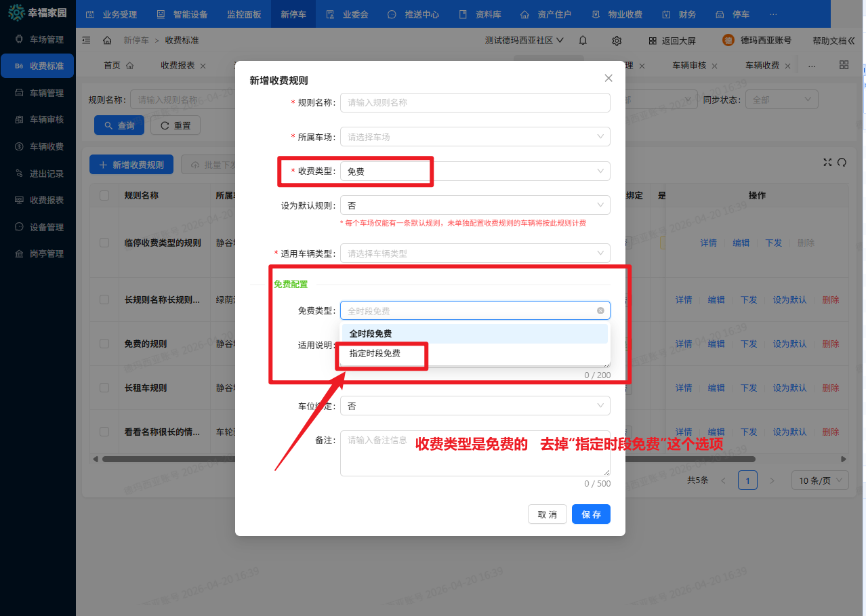Clear the 免费类型 selection icon
This screenshot has height=616, width=866.
click(x=600, y=310)
